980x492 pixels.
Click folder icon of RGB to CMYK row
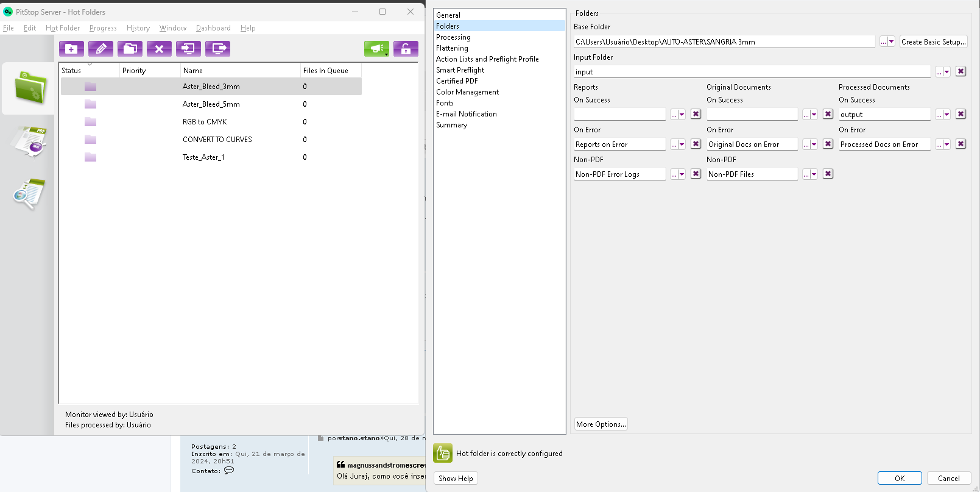click(x=90, y=122)
